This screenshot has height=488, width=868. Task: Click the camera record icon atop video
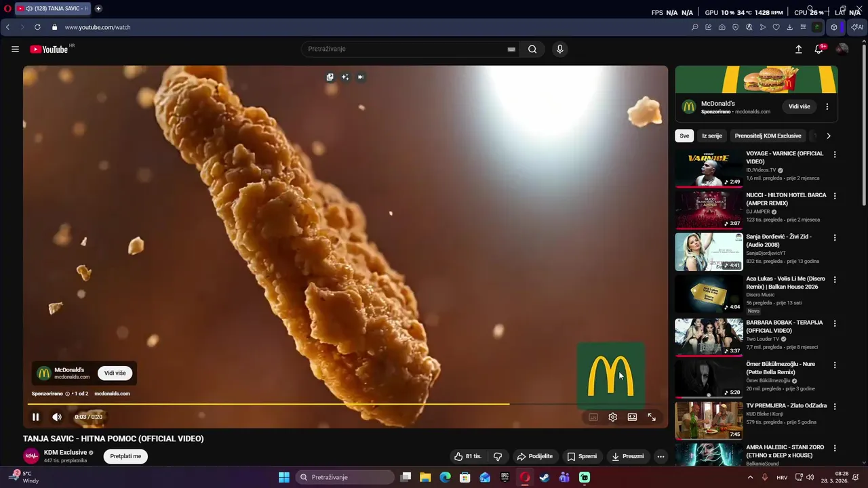tap(361, 77)
